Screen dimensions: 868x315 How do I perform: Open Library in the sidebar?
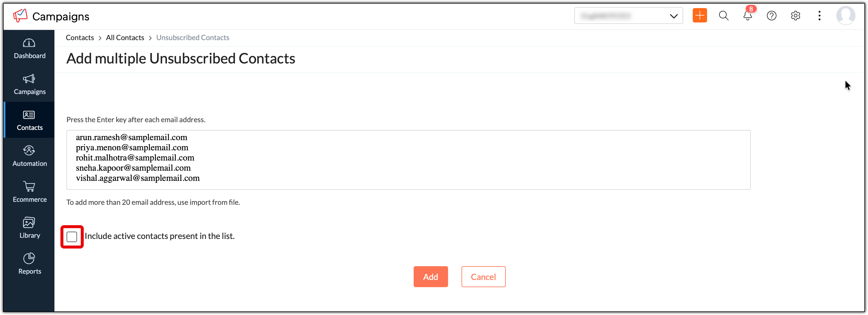(29, 228)
